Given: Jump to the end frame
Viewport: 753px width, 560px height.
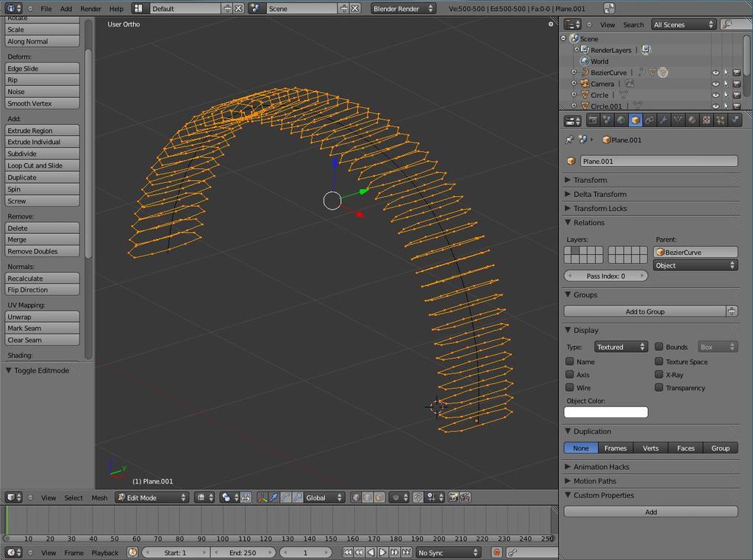Looking at the screenshot, I should pyautogui.click(x=406, y=553).
